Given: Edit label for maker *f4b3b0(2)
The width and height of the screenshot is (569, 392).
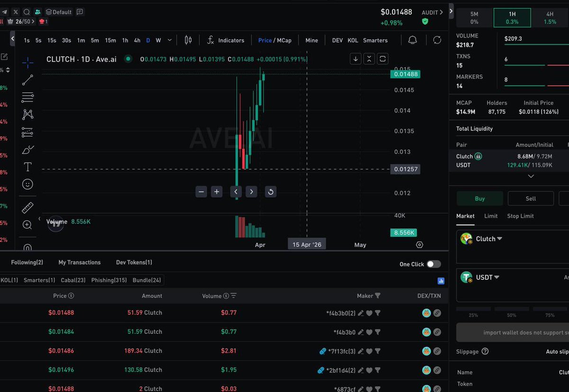Looking at the screenshot, I should tap(361, 313).
